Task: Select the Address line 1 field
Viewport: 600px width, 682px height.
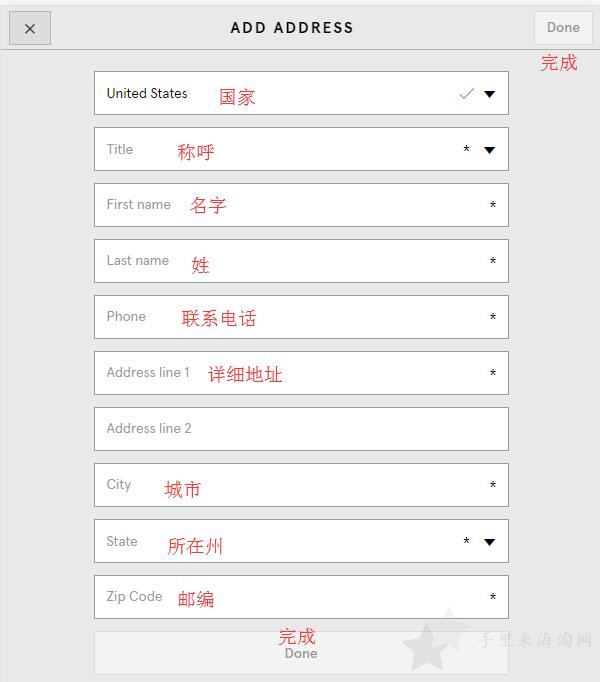Action: point(301,373)
